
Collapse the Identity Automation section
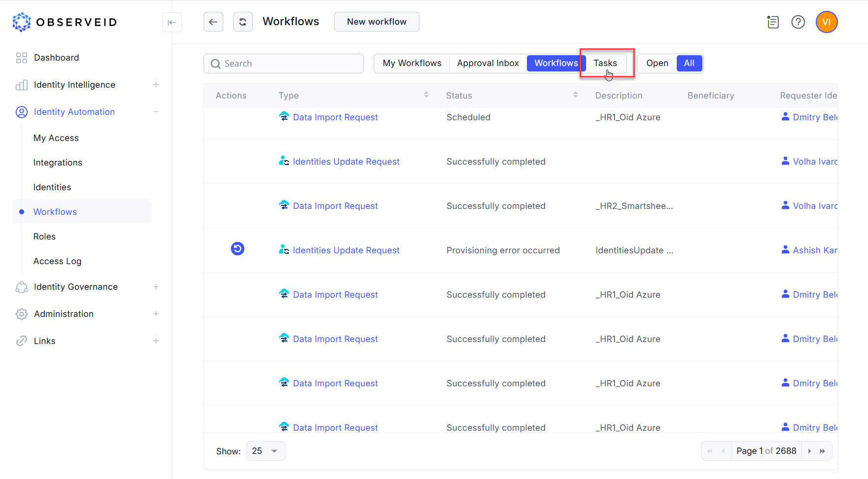(x=156, y=112)
